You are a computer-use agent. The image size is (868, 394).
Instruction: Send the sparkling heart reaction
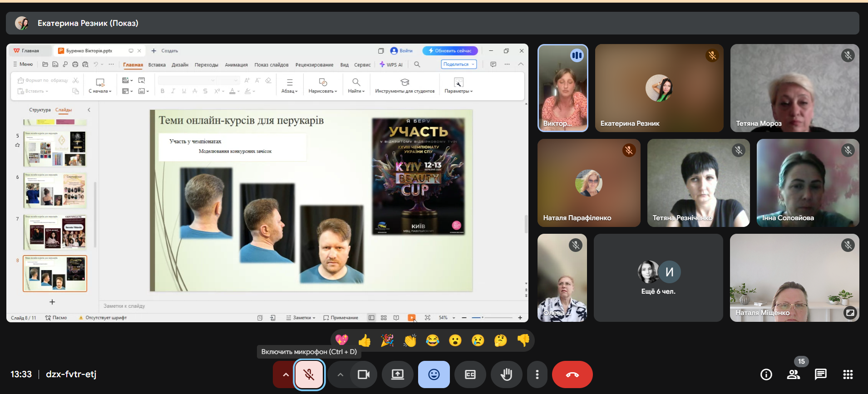(x=342, y=340)
